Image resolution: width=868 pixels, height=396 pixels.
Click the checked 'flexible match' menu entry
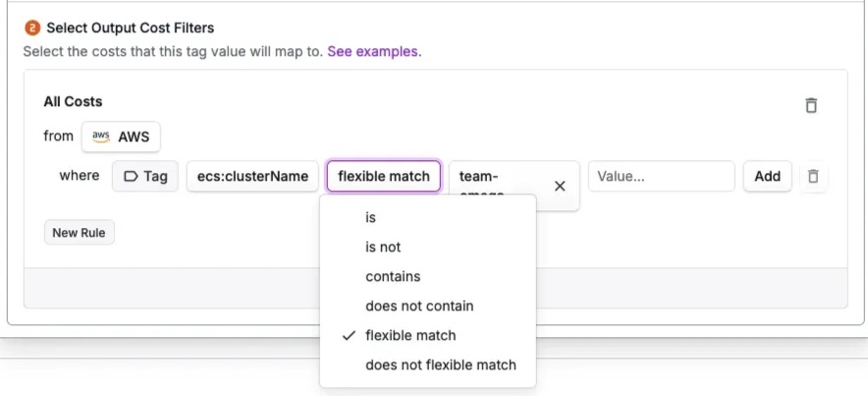pos(410,335)
